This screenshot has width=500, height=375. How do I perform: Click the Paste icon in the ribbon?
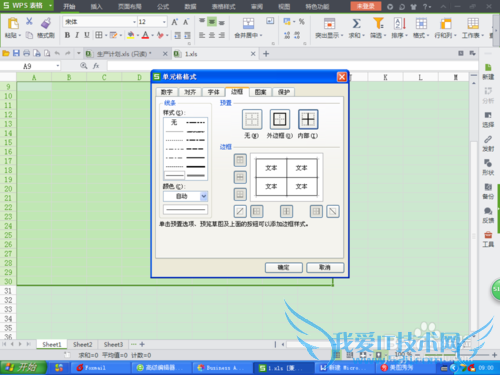tap(13, 24)
